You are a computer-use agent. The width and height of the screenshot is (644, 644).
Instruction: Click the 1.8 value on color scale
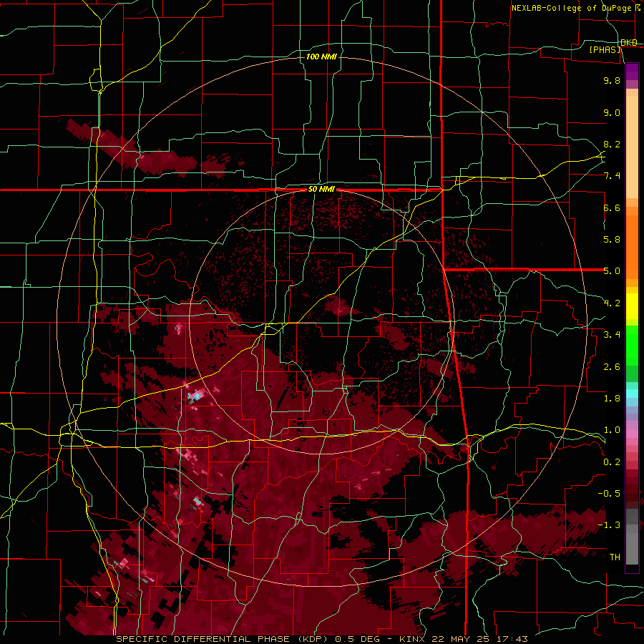(612, 399)
